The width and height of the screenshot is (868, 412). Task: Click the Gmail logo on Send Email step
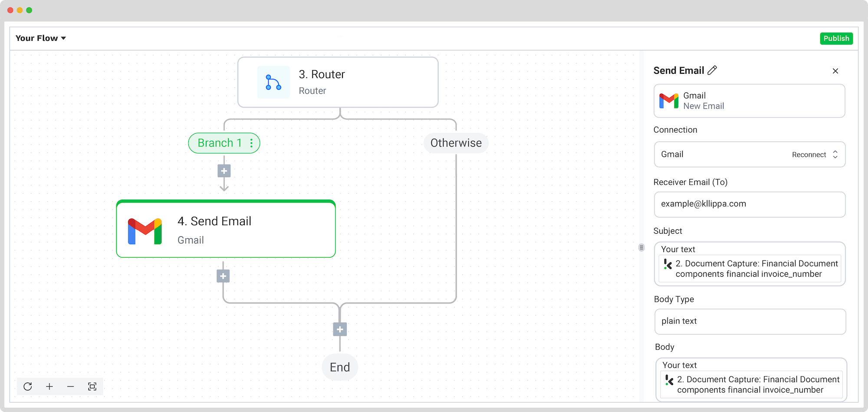(145, 231)
